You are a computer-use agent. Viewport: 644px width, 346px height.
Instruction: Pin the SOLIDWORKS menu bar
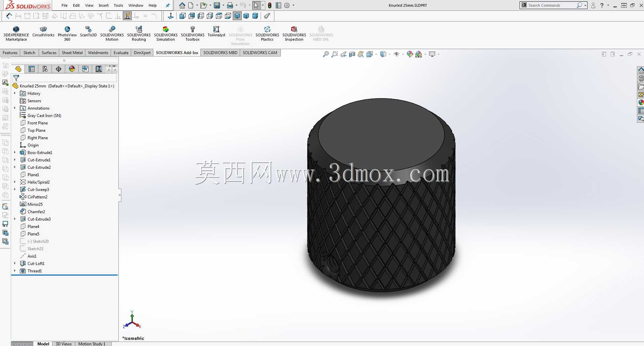pos(168,5)
